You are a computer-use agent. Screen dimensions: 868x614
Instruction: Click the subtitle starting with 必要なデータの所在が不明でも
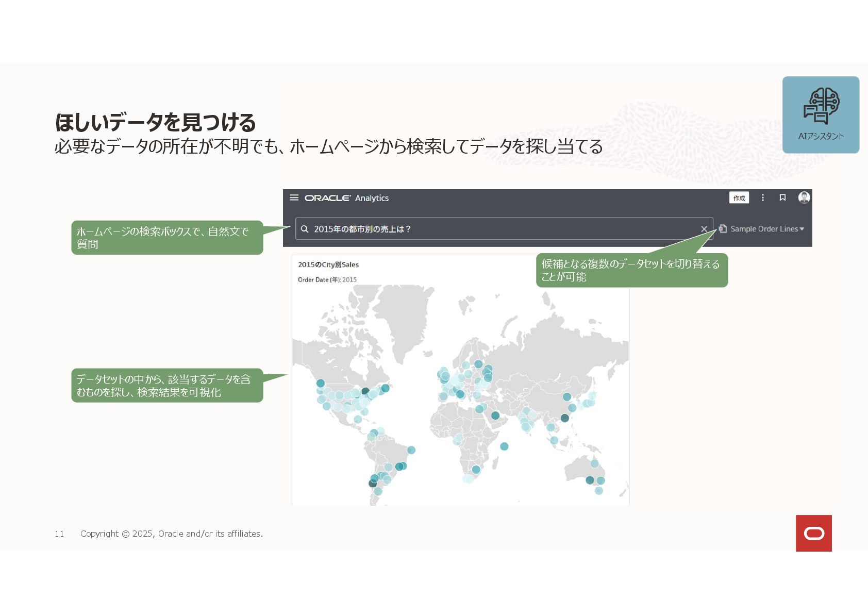point(328,146)
